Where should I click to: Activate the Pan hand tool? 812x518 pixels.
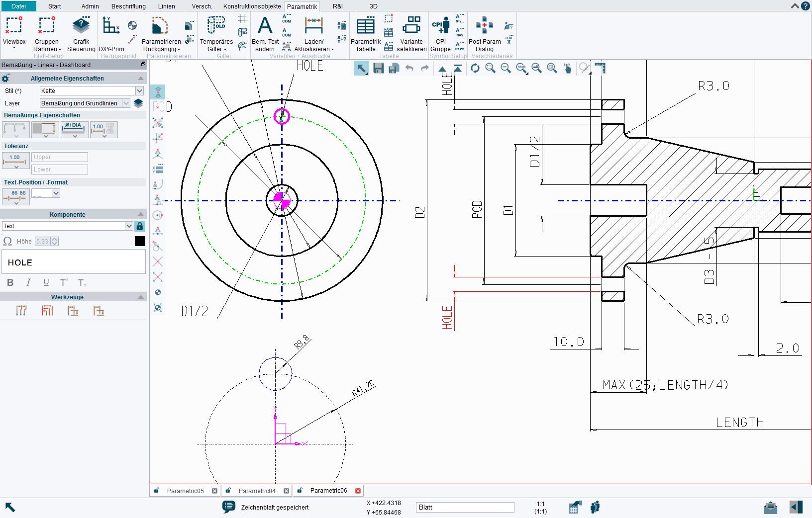tap(569, 68)
